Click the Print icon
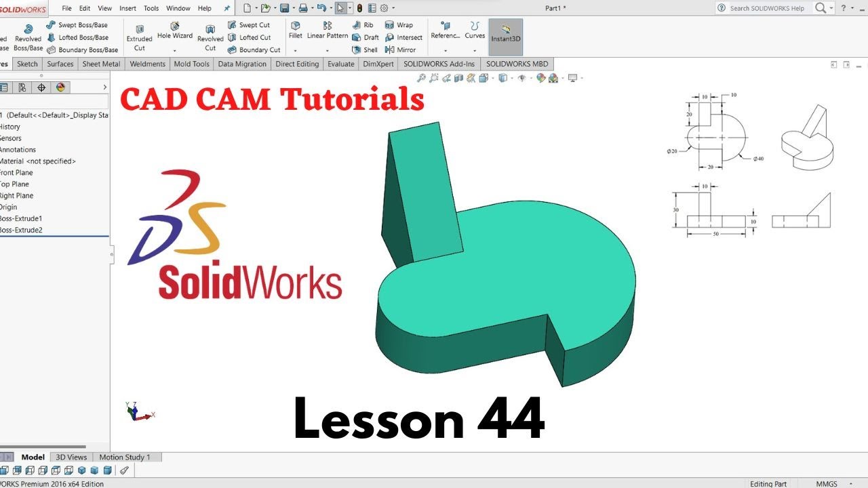This screenshot has height=488, width=868. (303, 8)
